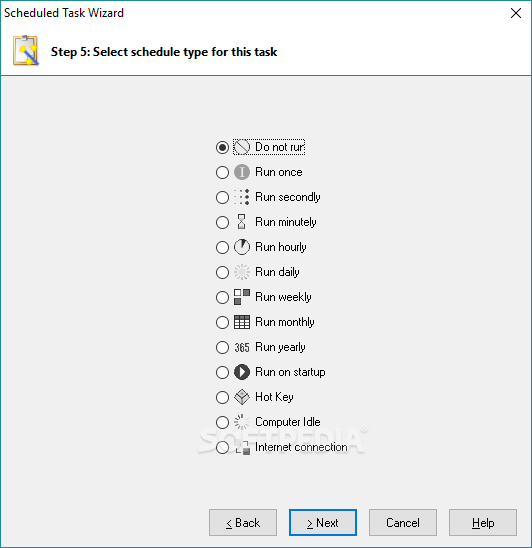Screen dimensions: 532x548
Task: Go to previous step with Back button
Action: pyautogui.click(x=243, y=522)
